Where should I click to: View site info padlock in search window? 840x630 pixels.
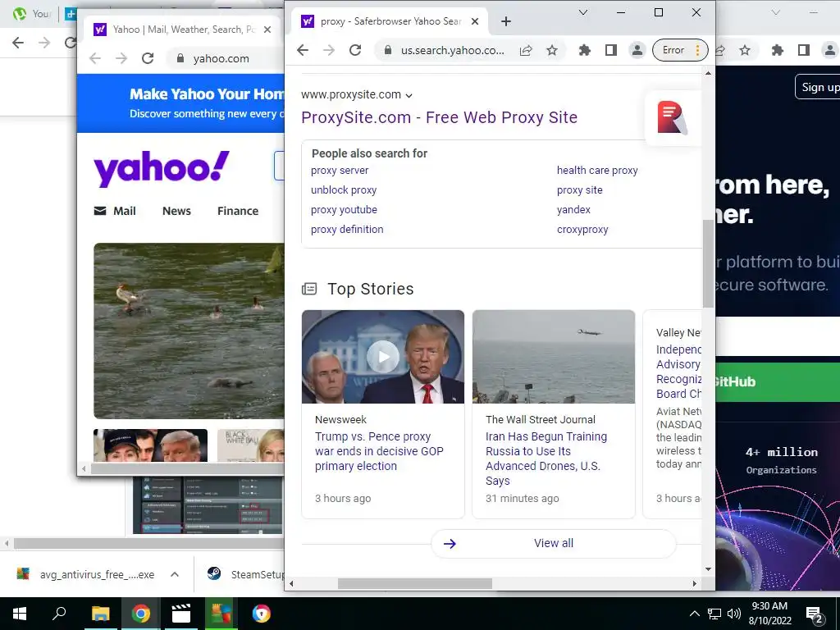coord(387,50)
